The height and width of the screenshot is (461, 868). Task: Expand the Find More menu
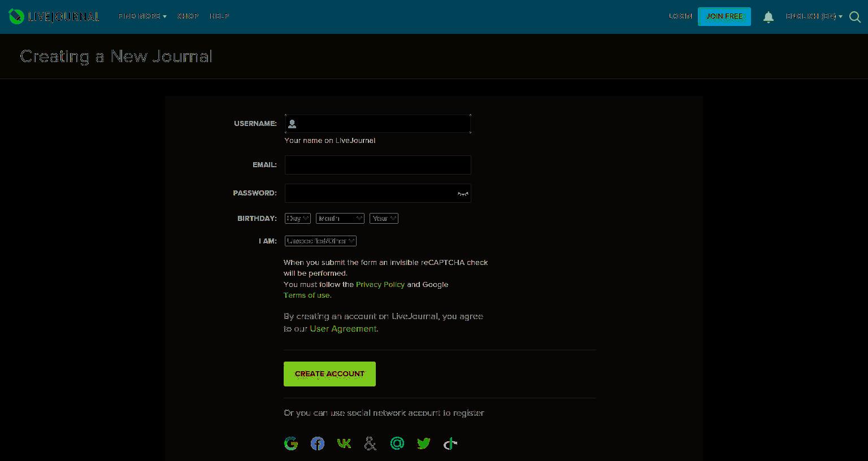pos(142,16)
